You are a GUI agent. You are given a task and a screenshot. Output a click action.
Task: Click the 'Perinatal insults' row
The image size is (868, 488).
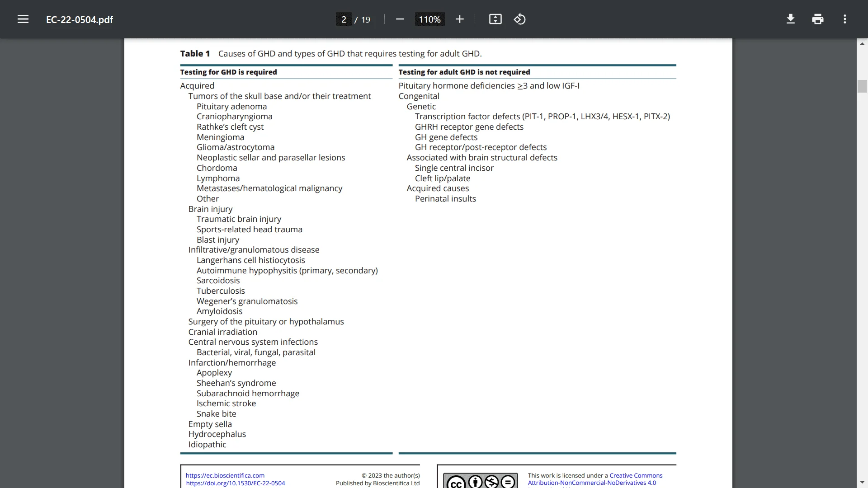(445, 198)
